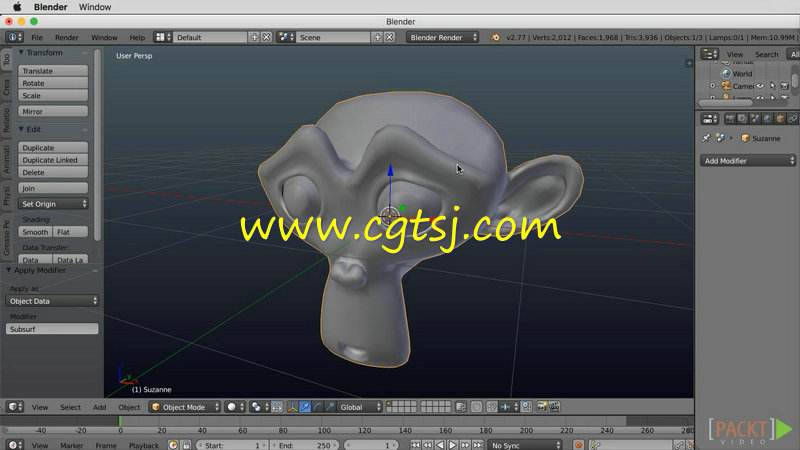Open the Render menu

pyautogui.click(x=67, y=37)
